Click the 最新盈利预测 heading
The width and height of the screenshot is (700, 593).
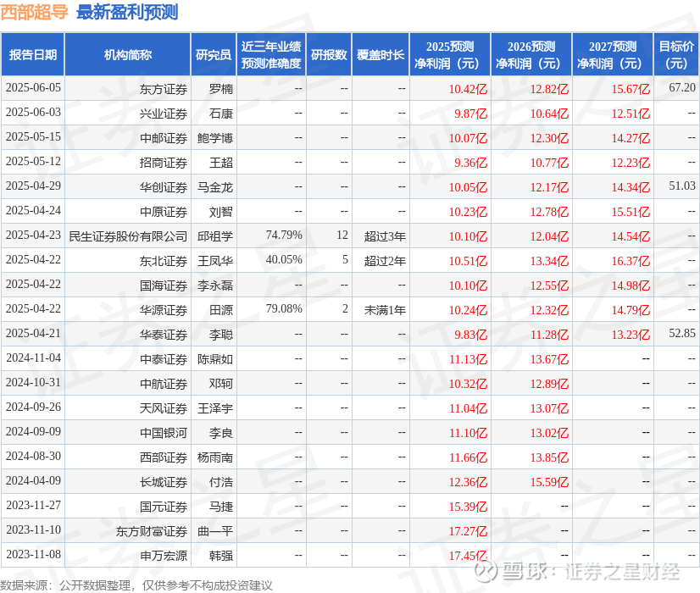click(127, 12)
